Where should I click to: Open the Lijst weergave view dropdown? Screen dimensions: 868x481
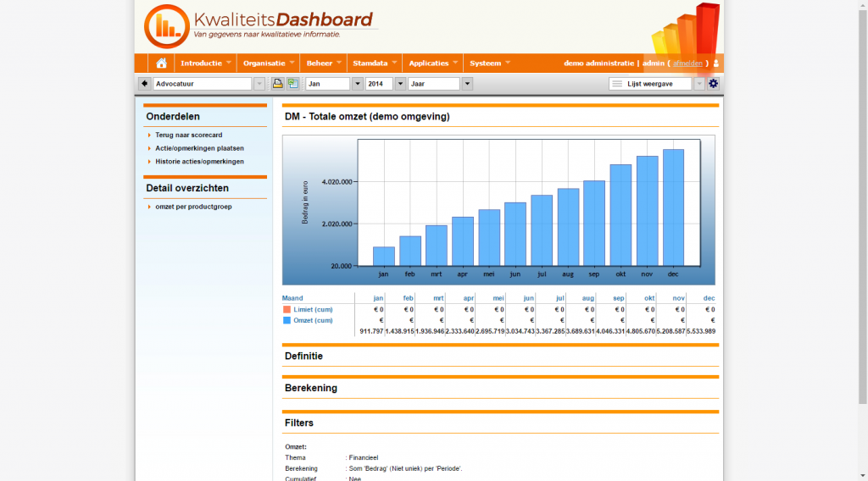pyautogui.click(x=698, y=84)
